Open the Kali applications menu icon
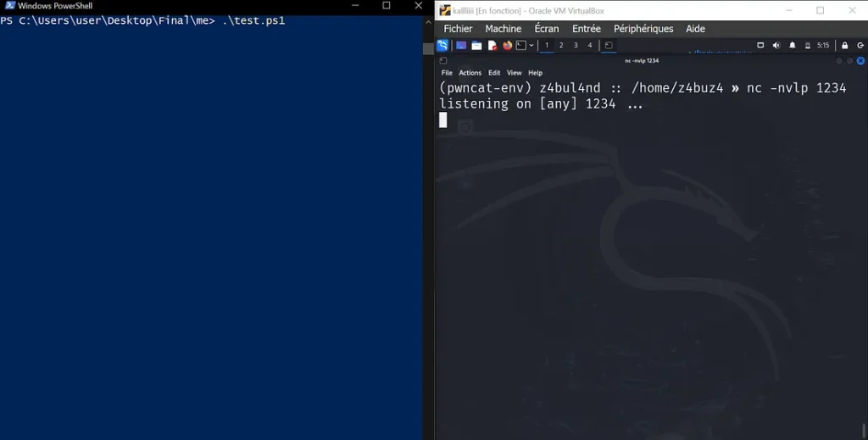This screenshot has width=868, height=440. click(x=442, y=46)
